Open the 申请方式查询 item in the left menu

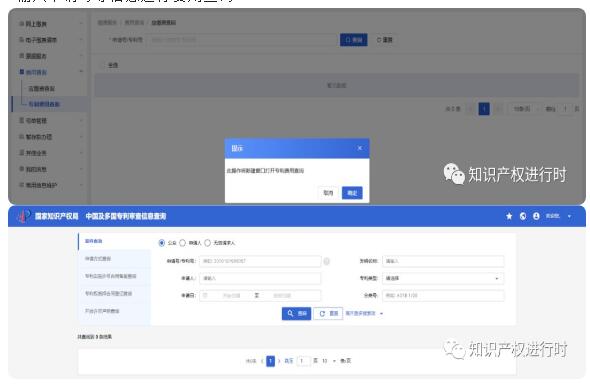[114, 258]
